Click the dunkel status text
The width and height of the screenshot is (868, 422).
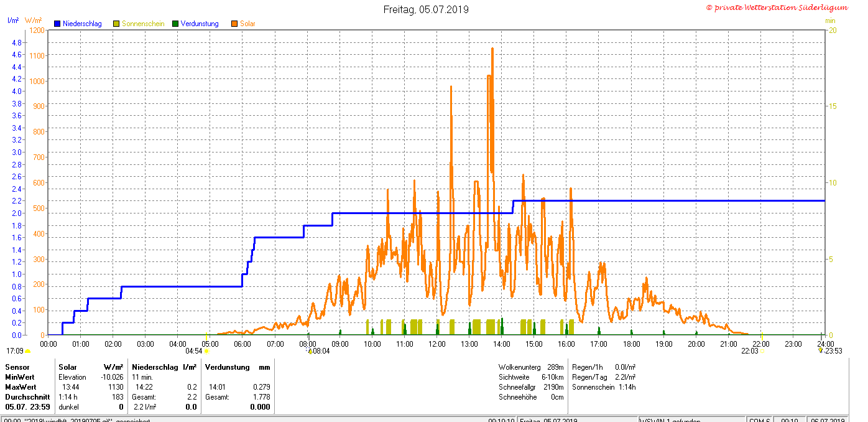(68, 407)
